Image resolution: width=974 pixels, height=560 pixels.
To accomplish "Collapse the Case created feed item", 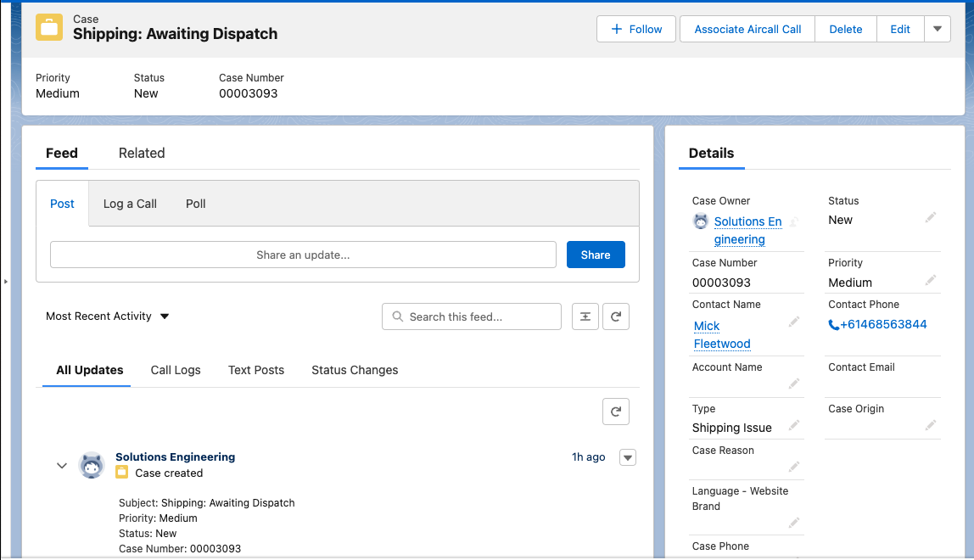I will coord(61,465).
